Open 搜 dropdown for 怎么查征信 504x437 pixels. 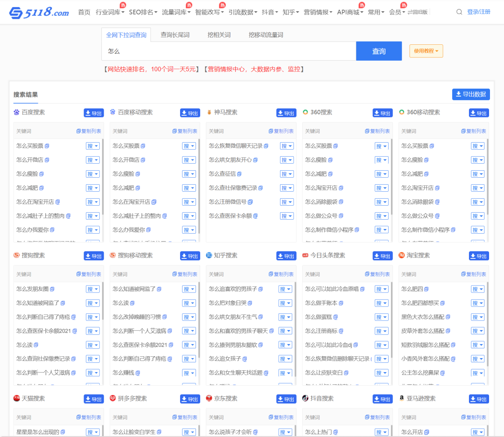[x=287, y=174]
